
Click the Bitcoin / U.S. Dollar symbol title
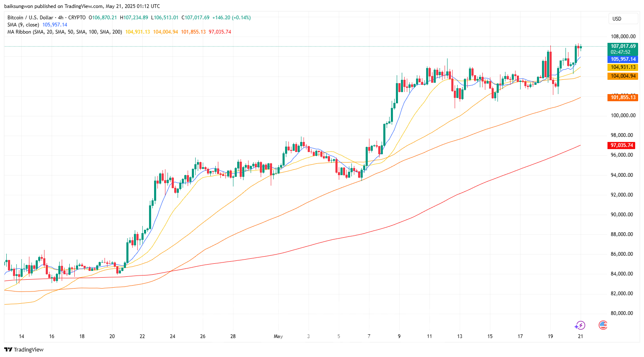[x=30, y=18]
